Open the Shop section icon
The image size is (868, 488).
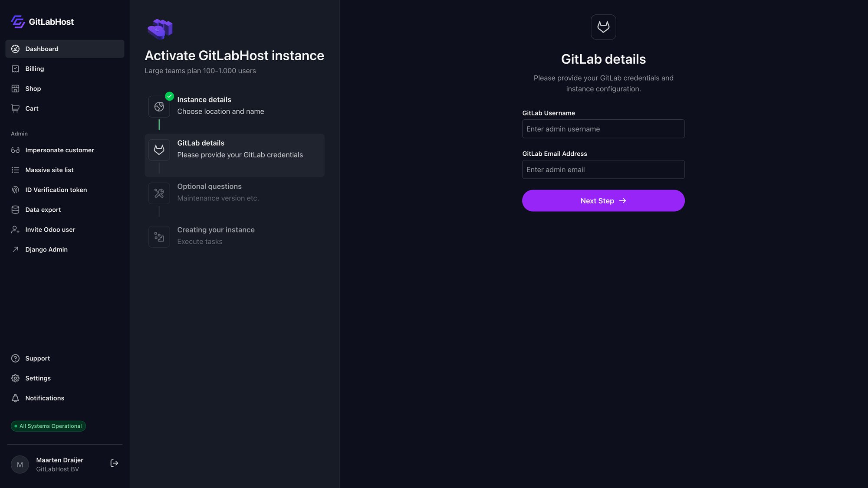click(15, 88)
